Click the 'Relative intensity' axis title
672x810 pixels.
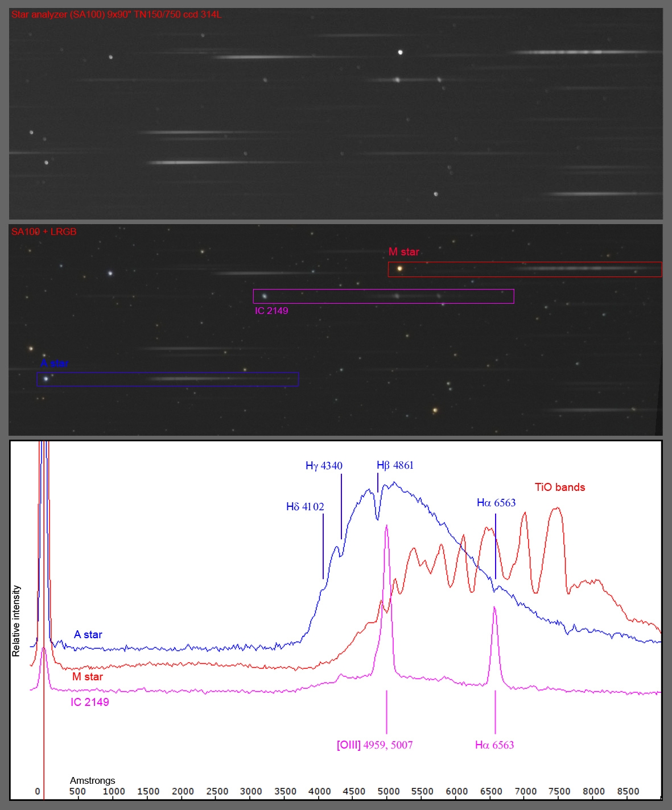[16, 621]
